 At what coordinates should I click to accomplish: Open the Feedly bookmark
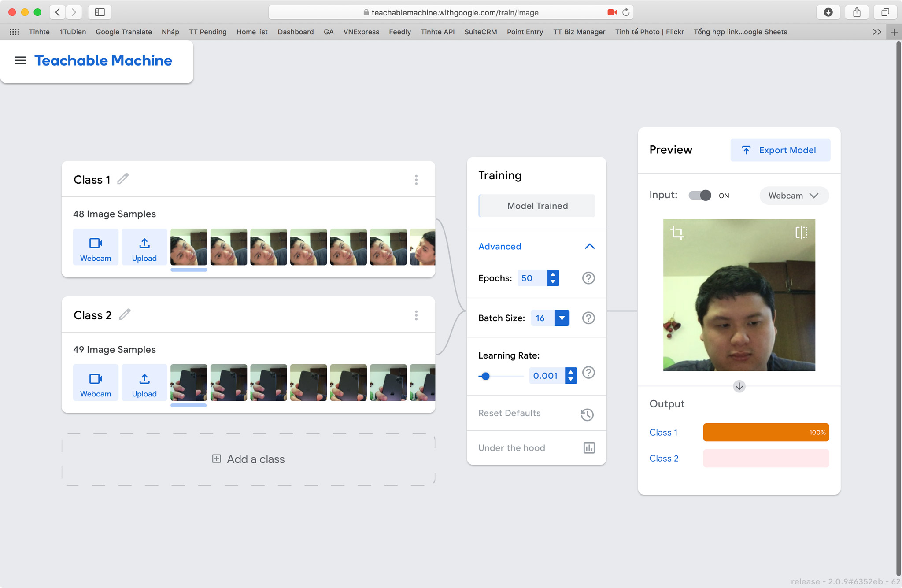(x=400, y=32)
